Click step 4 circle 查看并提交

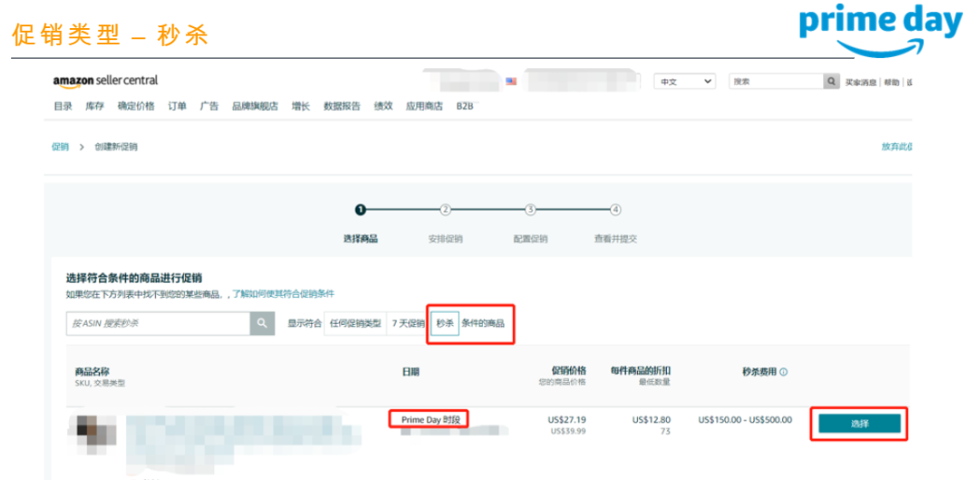(x=615, y=210)
